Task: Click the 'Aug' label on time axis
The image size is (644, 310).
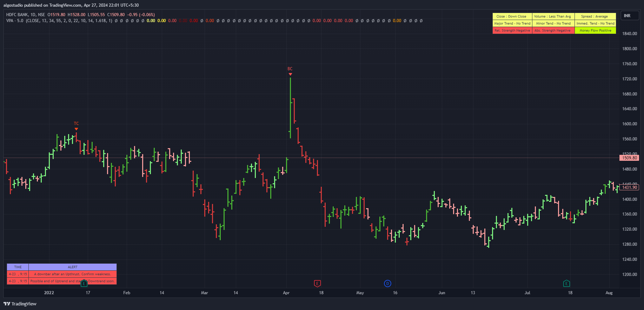Action: [x=609, y=293]
